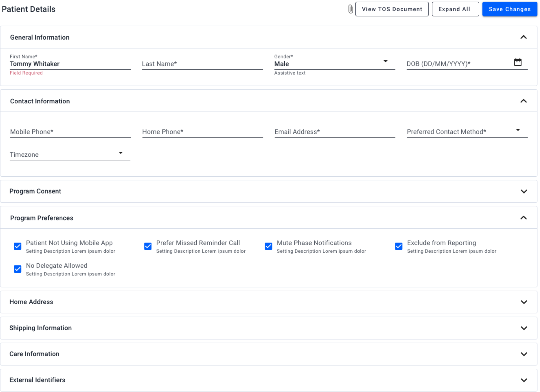Uncheck Prefer Missed Reminder Call

[148, 246]
